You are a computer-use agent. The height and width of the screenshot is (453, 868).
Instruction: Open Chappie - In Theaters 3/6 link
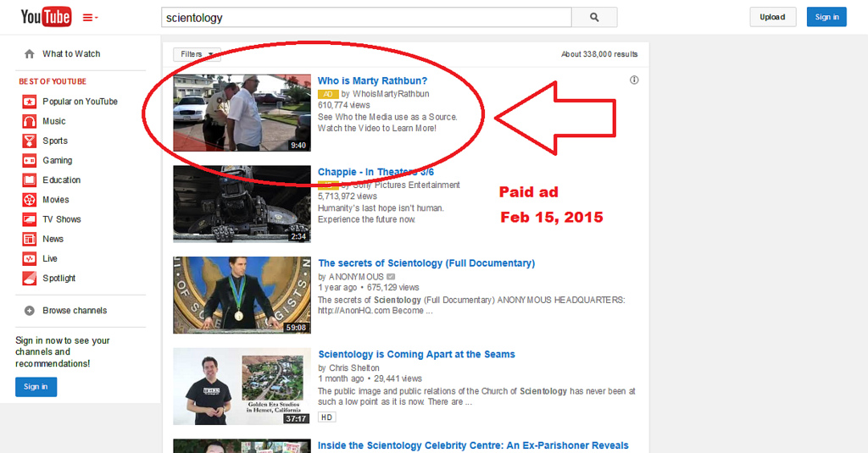pos(376,172)
